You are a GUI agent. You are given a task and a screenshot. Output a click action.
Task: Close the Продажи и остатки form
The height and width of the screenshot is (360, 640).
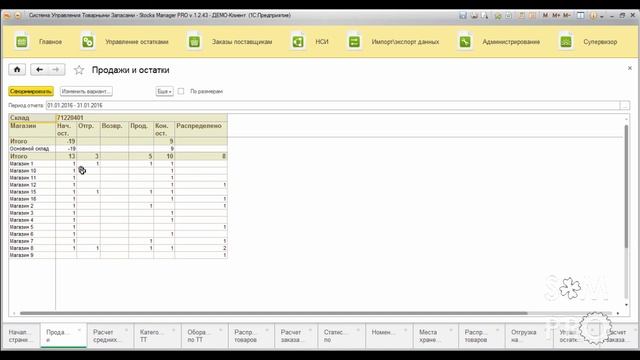pos(630,68)
